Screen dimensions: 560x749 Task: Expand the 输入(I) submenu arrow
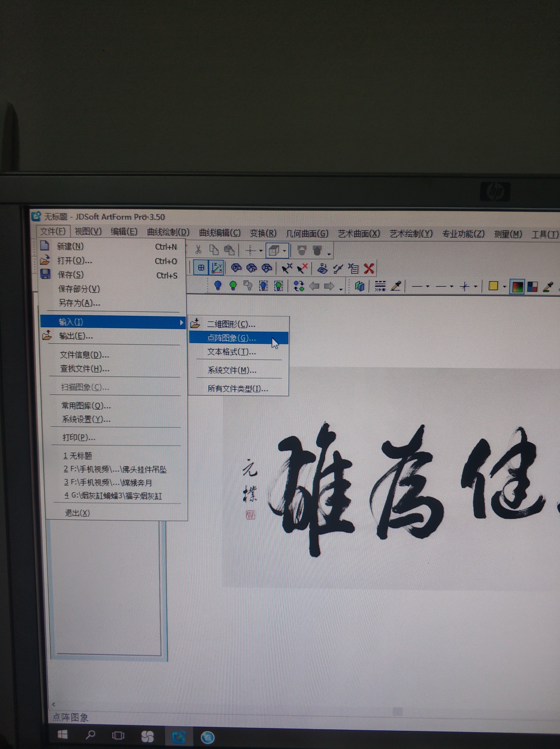(x=181, y=322)
